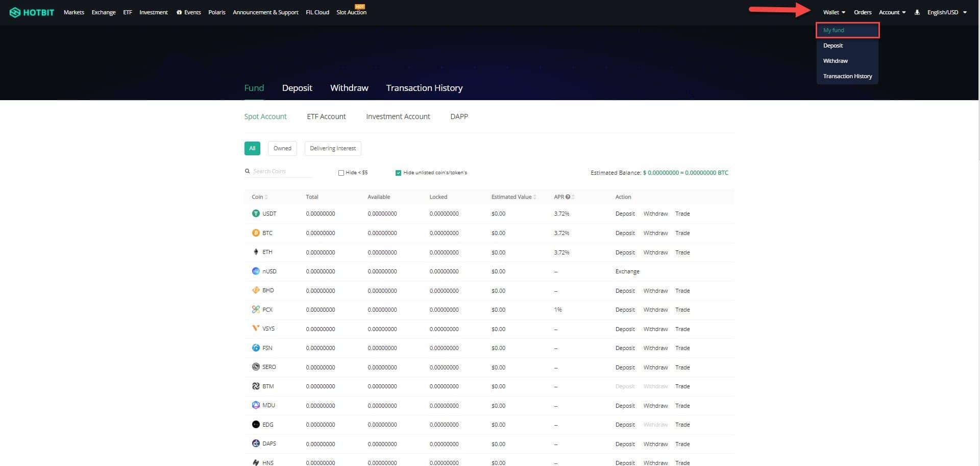This screenshot has width=980, height=466.
Task: Select the Spot Account tab
Action: point(265,116)
